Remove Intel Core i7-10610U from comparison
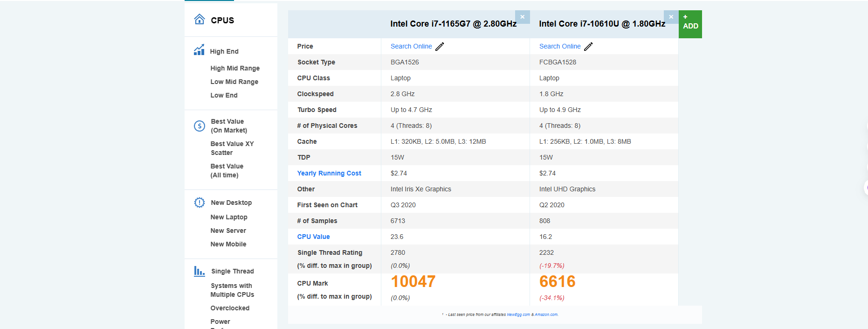This screenshot has height=329, width=868. pyautogui.click(x=671, y=17)
